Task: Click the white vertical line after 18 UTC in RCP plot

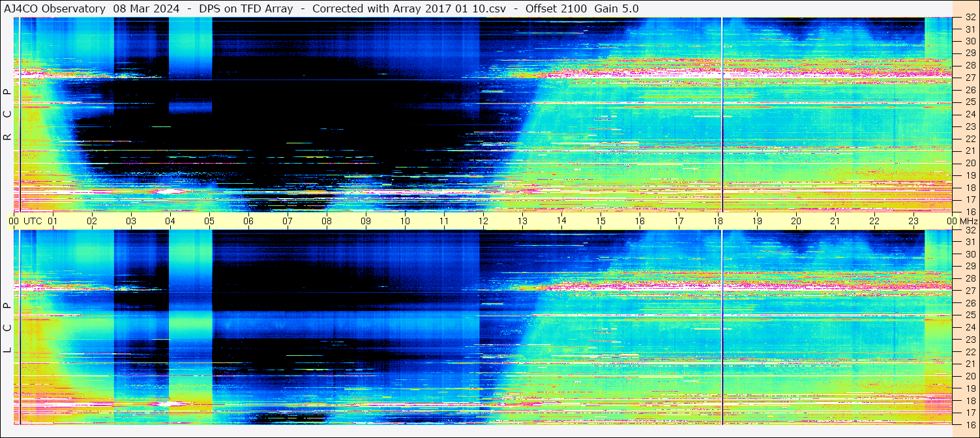Action: coord(722,114)
